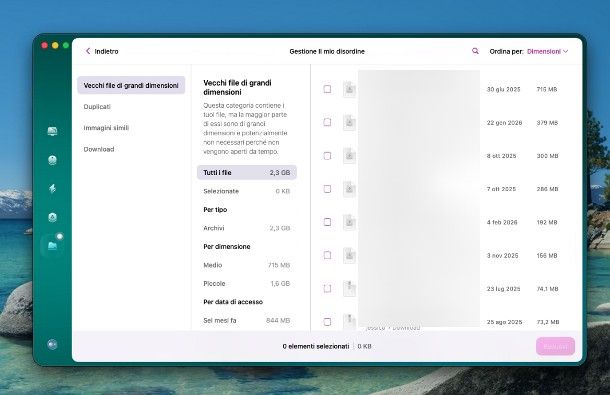Image resolution: width=610 pixels, height=395 pixels.
Task: Filter by Medio size
Action: point(247,265)
